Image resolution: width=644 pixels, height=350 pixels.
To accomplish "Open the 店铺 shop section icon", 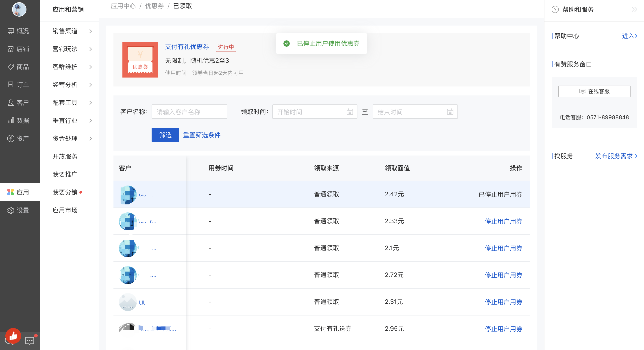I will 11,49.
